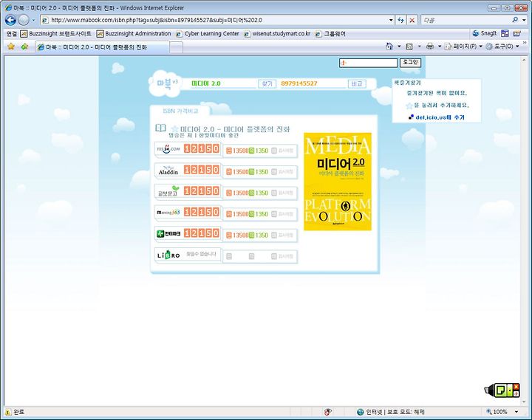
Task: Click the search magnifier icon
Action: point(515,20)
